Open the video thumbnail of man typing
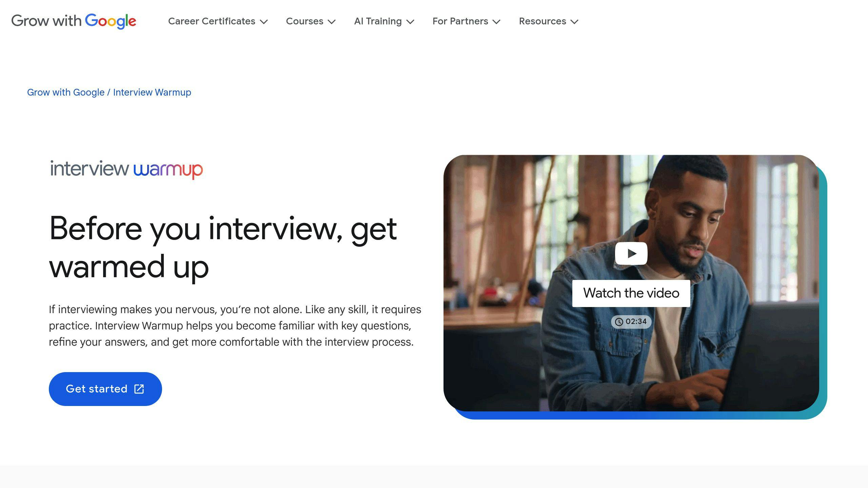 (631, 283)
